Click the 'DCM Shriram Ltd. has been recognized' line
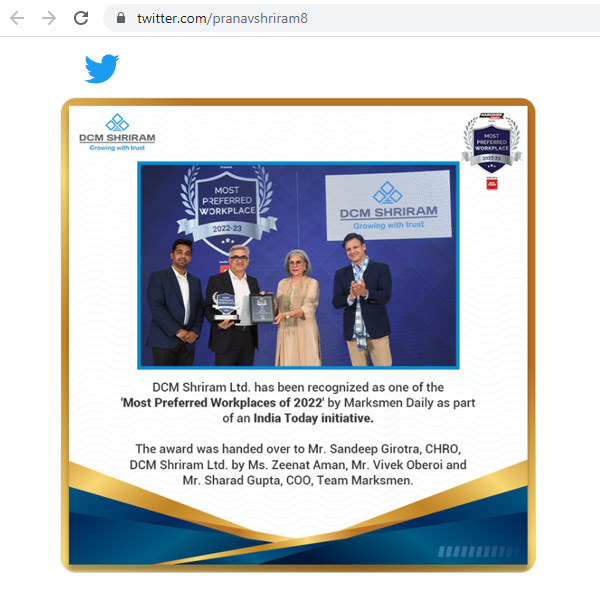600x600 pixels. [x=298, y=387]
